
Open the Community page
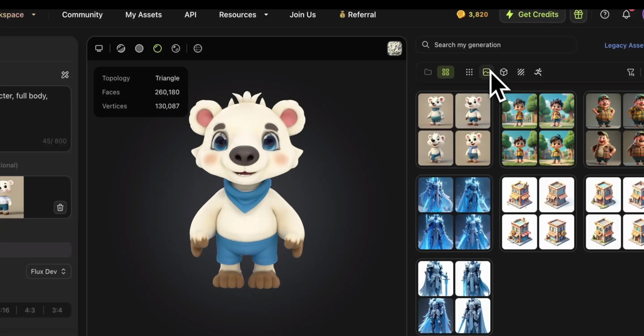pos(82,15)
